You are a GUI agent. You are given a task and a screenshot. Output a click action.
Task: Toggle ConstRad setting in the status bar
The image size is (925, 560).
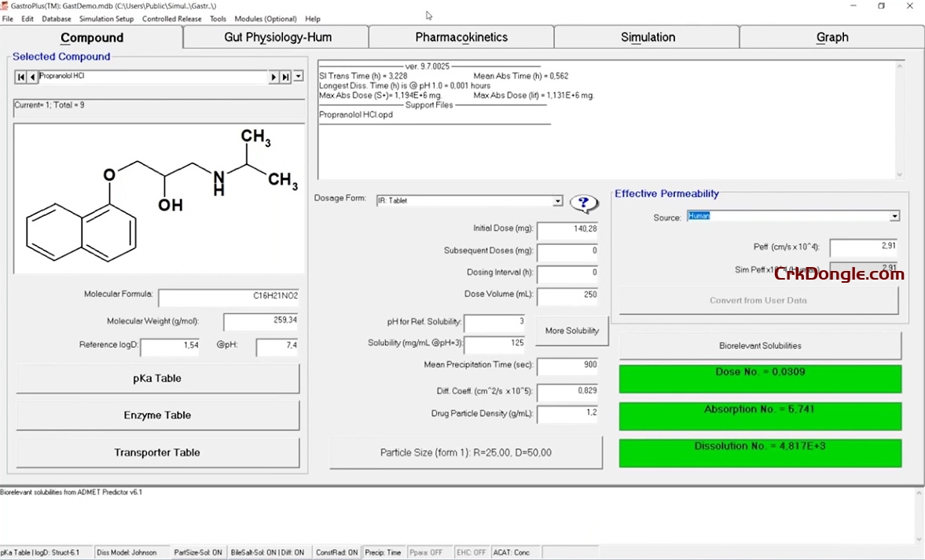pos(336,552)
